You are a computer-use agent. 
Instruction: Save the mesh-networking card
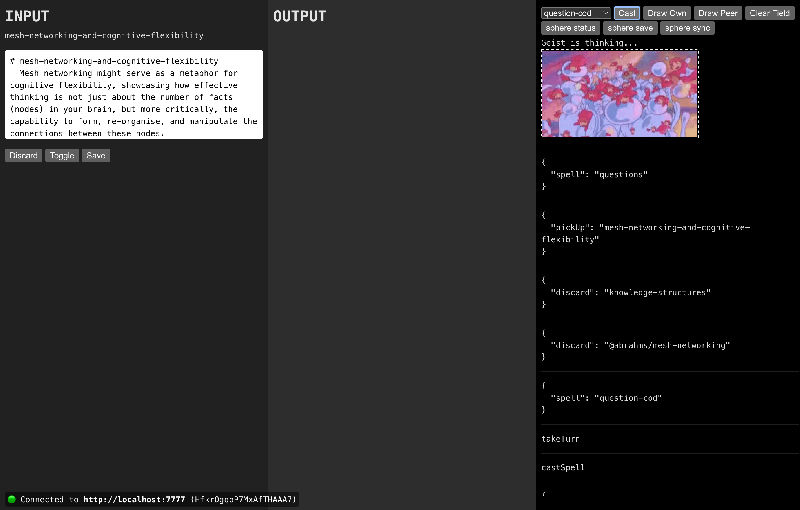coord(96,156)
